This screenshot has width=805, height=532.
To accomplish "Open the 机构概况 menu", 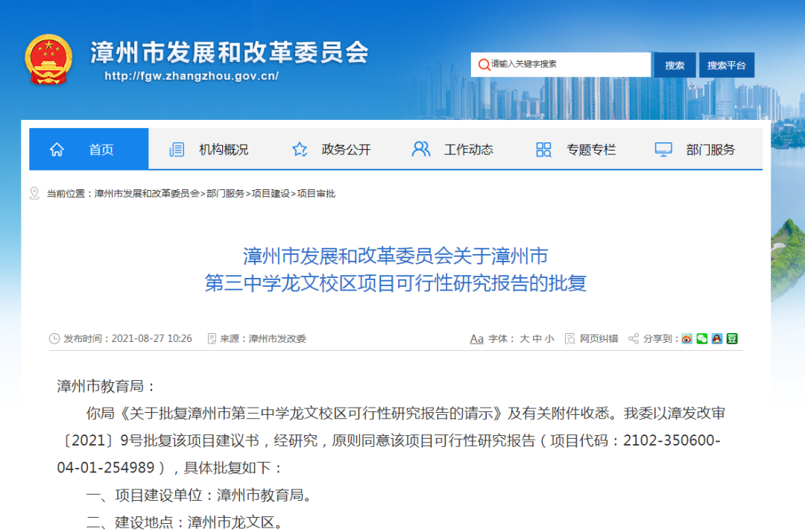I will pos(209,150).
